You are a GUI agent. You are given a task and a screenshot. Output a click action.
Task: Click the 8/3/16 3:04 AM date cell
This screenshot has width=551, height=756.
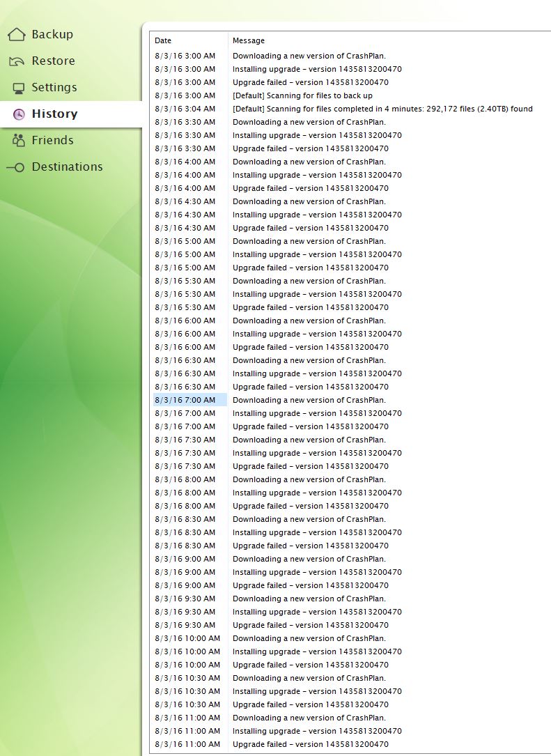[x=185, y=109]
